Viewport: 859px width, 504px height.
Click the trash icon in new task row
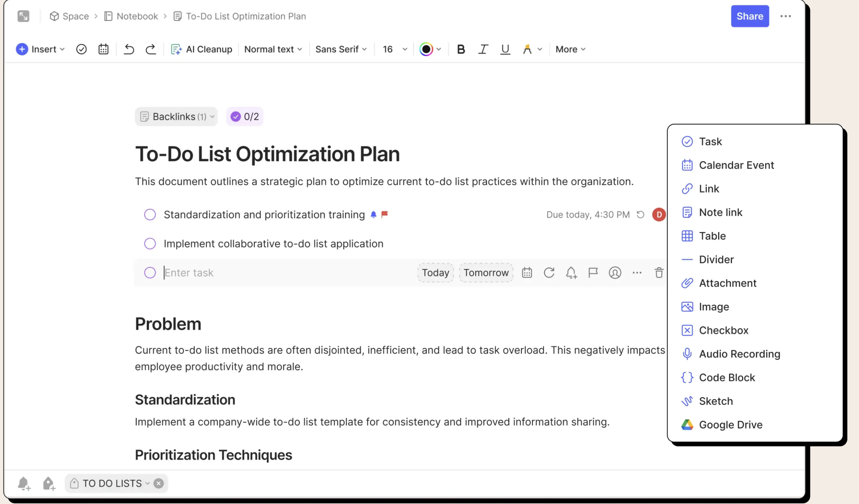[659, 273]
